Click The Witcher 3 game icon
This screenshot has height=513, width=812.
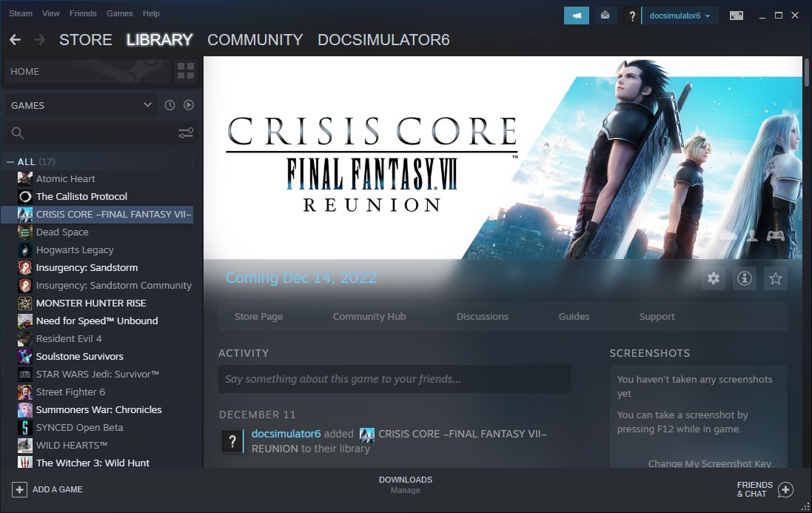pyautogui.click(x=25, y=462)
